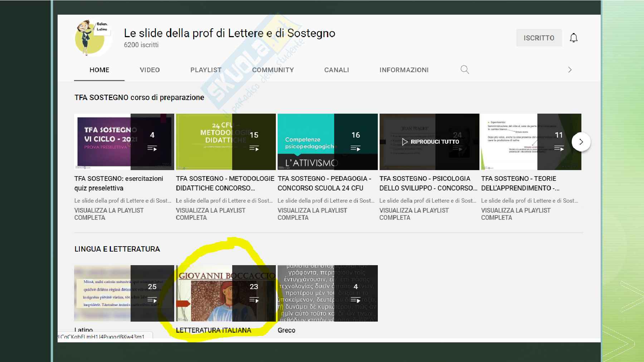Image resolution: width=644 pixels, height=362 pixels.
Task: Click the Canali tab
Action: (x=336, y=70)
